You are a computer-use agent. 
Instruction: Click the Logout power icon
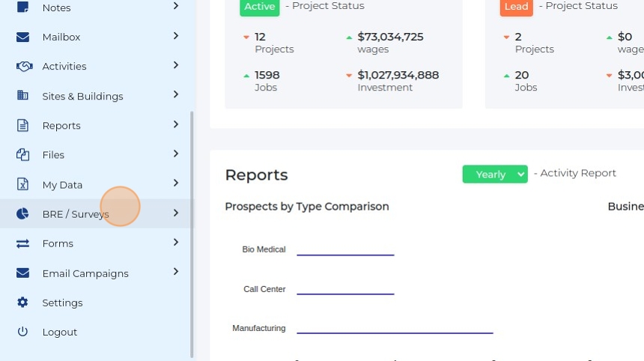(23, 332)
